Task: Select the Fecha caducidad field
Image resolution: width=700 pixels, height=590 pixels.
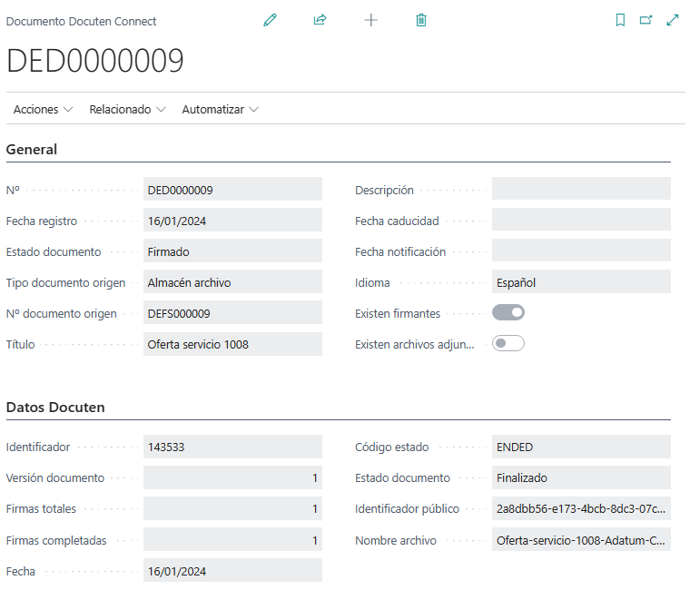Action: [581, 220]
